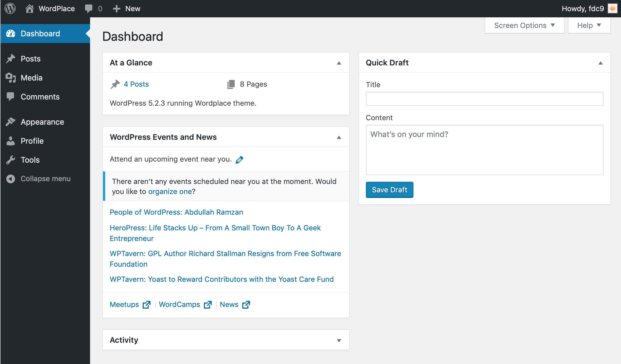The width and height of the screenshot is (621, 364).
Task: Click organize one link
Action: (170, 191)
